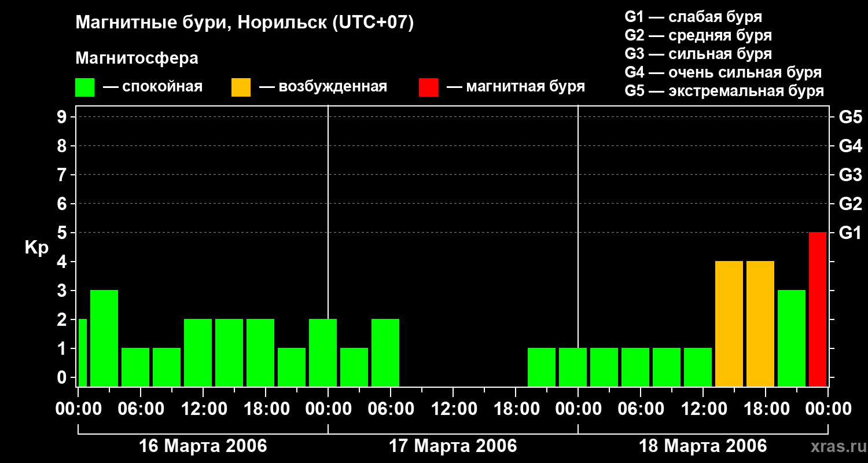
Task: Click the right-axis 'G3' level label
Action: click(x=850, y=175)
